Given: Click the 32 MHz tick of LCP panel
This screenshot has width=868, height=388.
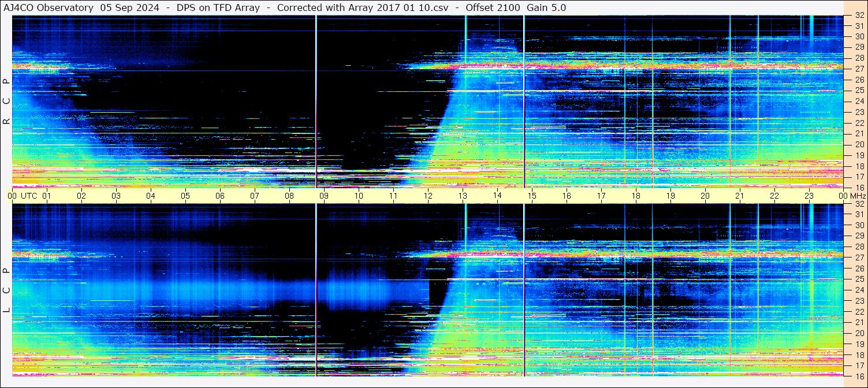Looking at the screenshot, I should [859, 204].
